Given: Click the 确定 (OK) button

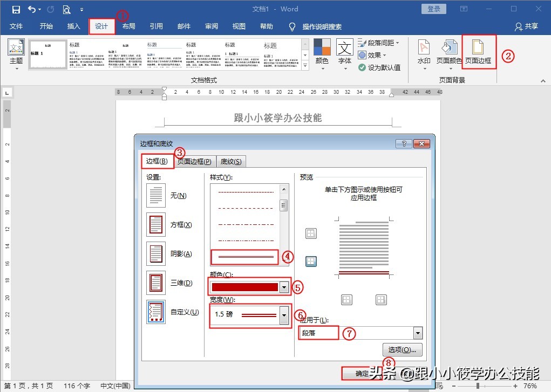Looking at the screenshot, I should [360, 373].
